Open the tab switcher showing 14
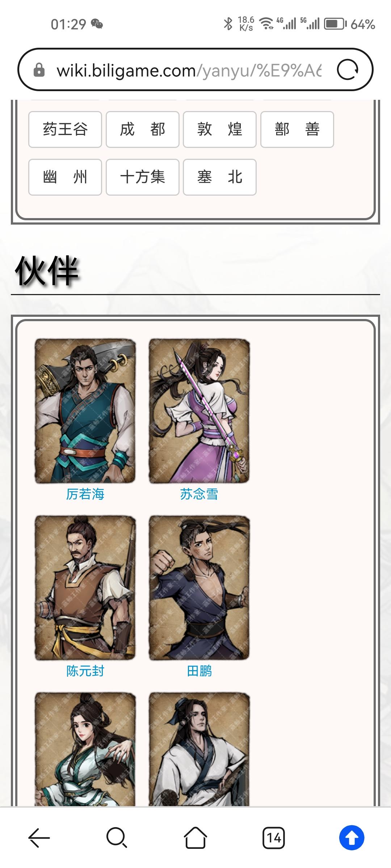 coord(274,838)
